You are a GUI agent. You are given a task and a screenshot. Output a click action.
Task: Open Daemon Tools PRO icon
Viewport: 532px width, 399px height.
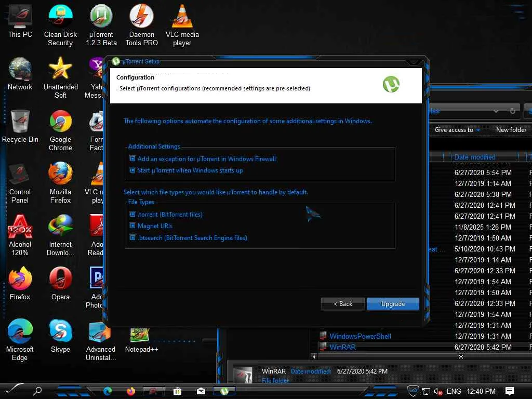click(141, 25)
